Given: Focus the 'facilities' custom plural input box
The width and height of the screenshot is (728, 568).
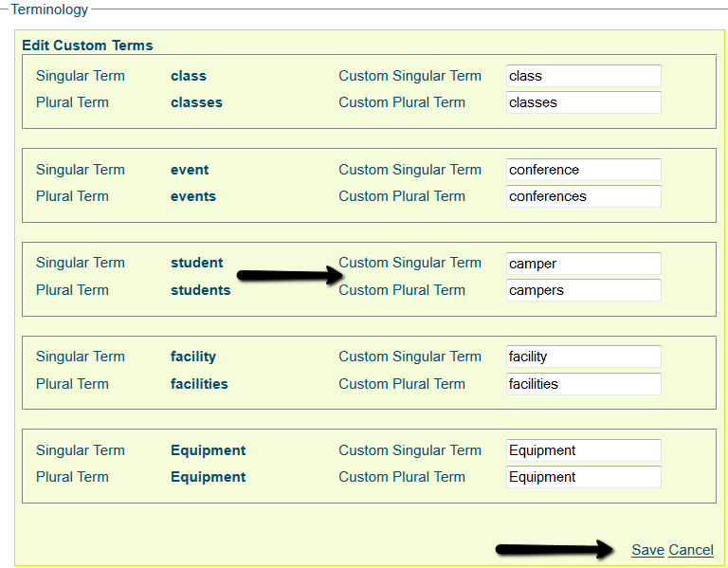Looking at the screenshot, I should [x=583, y=384].
